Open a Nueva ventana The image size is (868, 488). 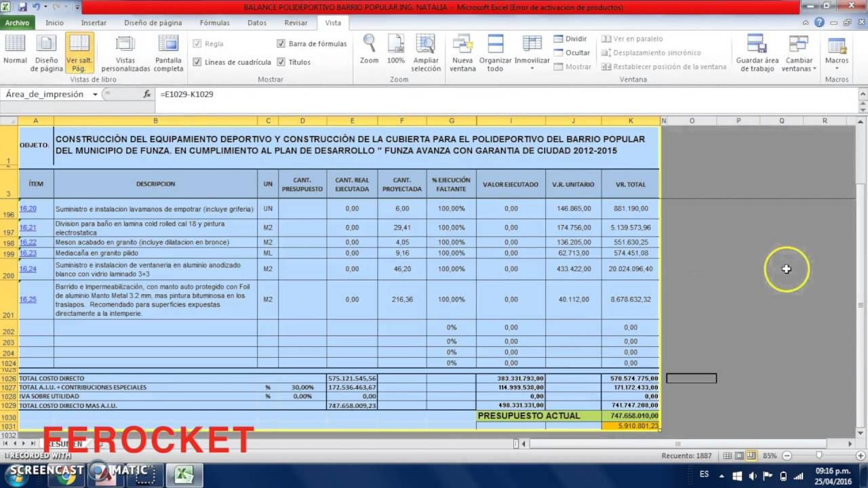[462, 53]
